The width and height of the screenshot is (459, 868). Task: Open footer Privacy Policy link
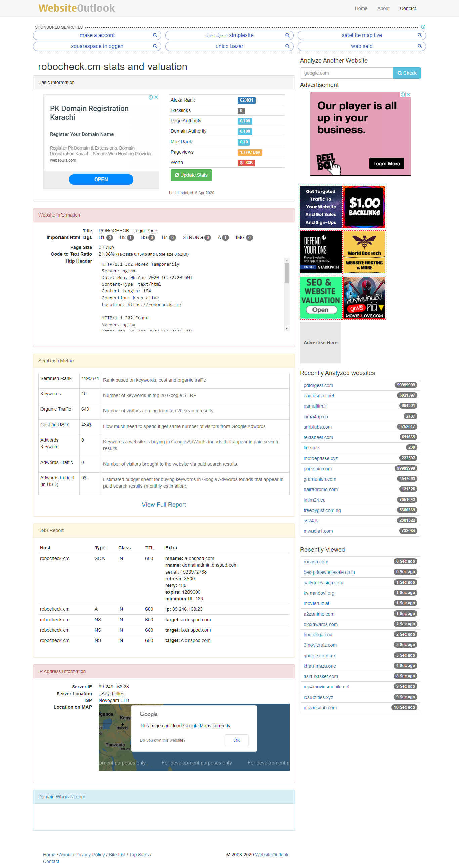click(x=90, y=855)
